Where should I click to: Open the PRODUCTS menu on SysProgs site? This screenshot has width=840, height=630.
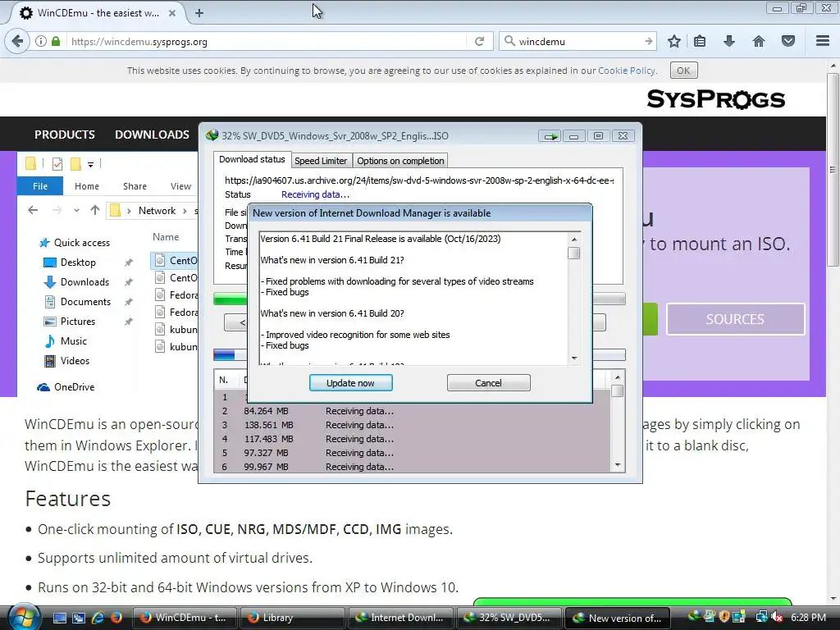(x=65, y=135)
